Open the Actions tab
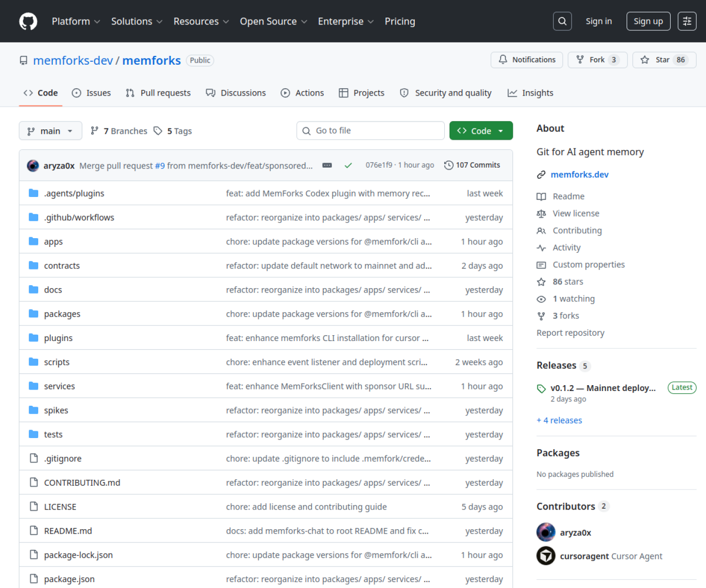This screenshot has height=588, width=706. 302,93
